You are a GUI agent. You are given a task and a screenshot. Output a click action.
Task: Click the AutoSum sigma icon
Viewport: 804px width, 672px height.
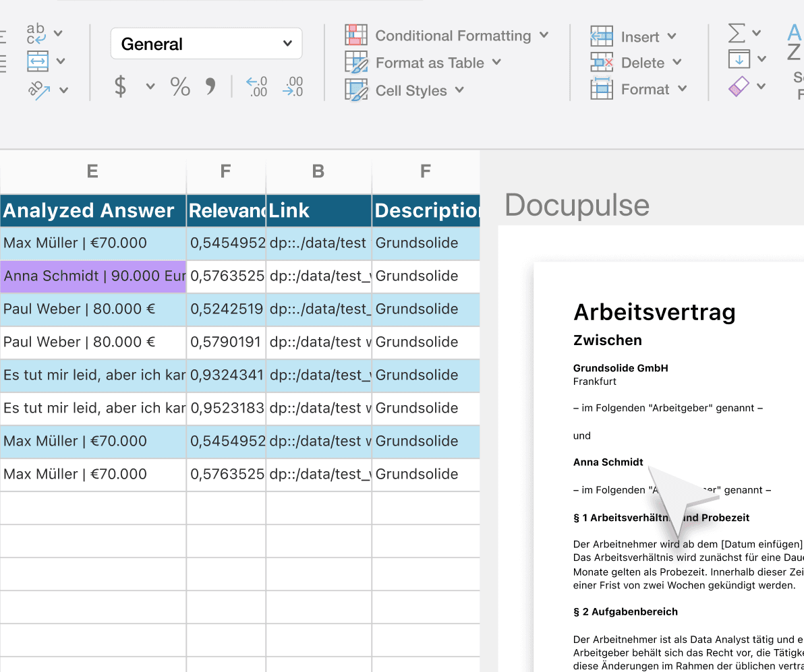[x=737, y=33]
